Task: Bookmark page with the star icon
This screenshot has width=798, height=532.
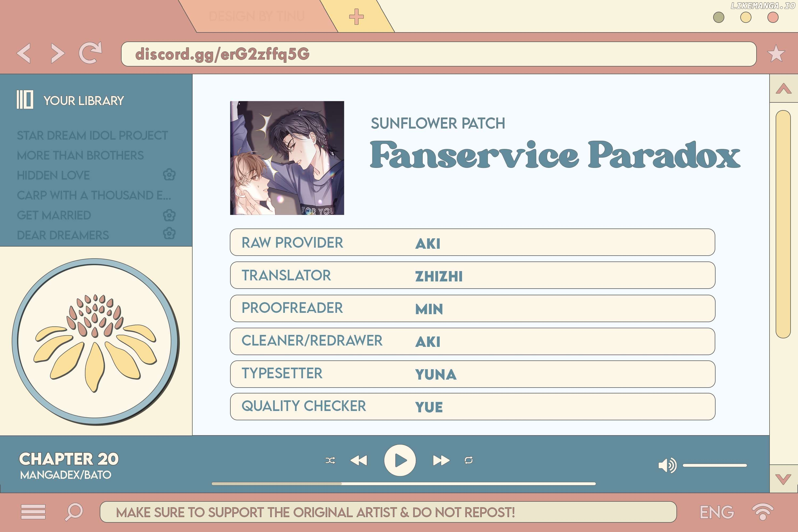Action: click(776, 54)
